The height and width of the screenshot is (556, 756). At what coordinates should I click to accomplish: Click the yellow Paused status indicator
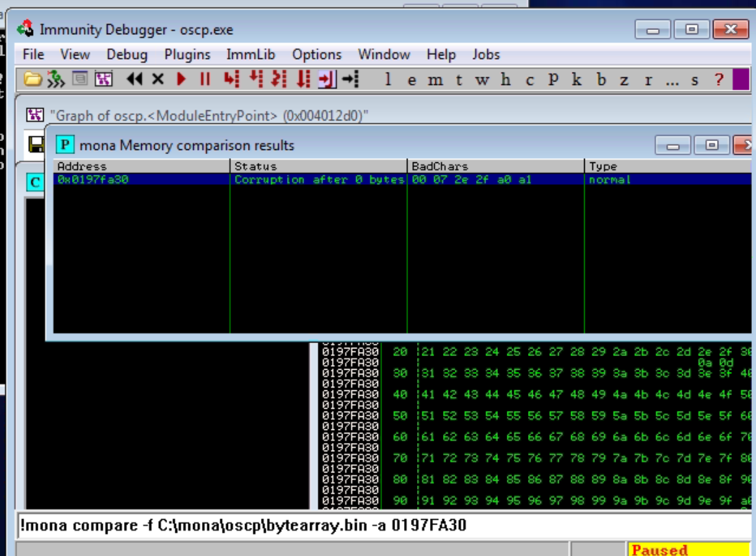688,550
